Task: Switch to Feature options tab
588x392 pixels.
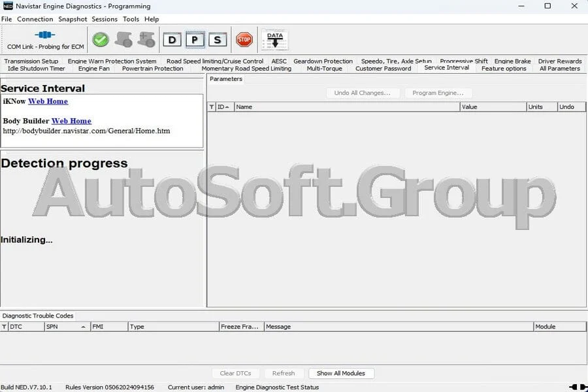Action: [x=504, y=69]
